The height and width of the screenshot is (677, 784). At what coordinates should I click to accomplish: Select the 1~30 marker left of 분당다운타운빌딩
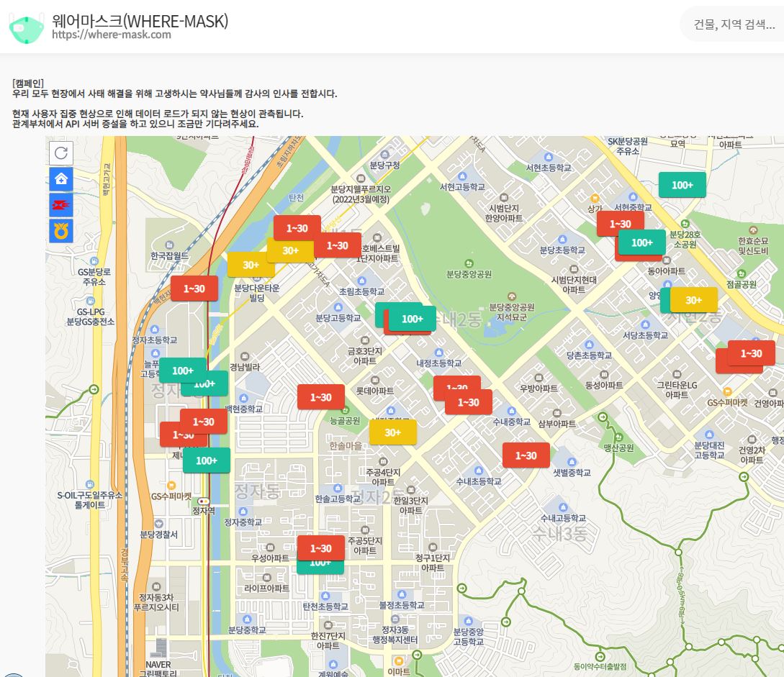point(194,288)
